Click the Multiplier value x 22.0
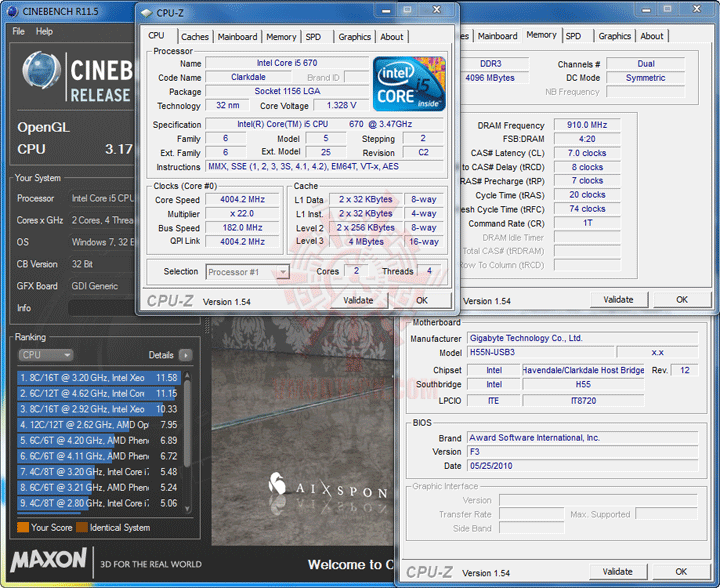This screenshot has height=588, width=720. (x=242, y=213)
